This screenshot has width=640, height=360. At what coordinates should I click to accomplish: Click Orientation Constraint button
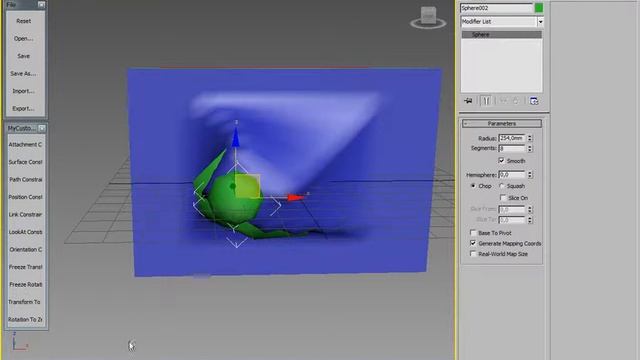25,250
